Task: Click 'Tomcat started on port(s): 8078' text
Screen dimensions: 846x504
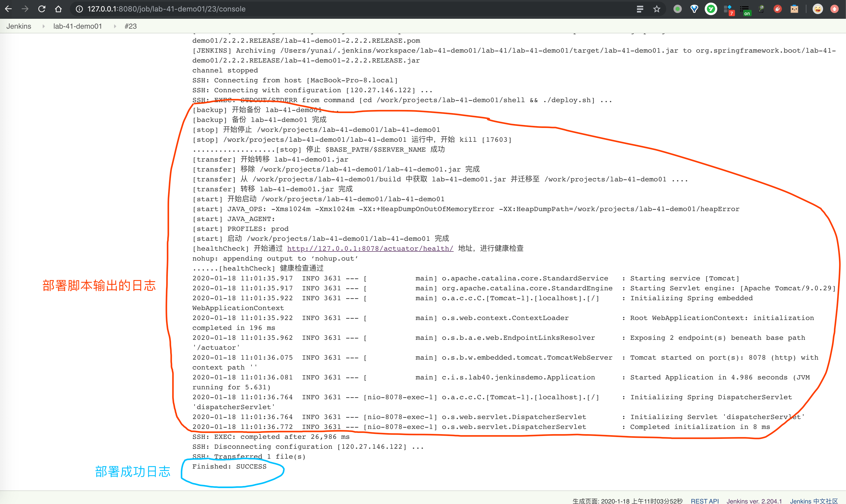Action: pos(698,358)
